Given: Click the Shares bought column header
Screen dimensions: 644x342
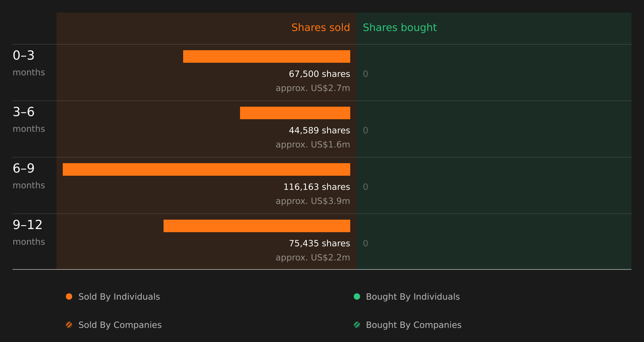Looking at the screenshot, I should (400, 27).
